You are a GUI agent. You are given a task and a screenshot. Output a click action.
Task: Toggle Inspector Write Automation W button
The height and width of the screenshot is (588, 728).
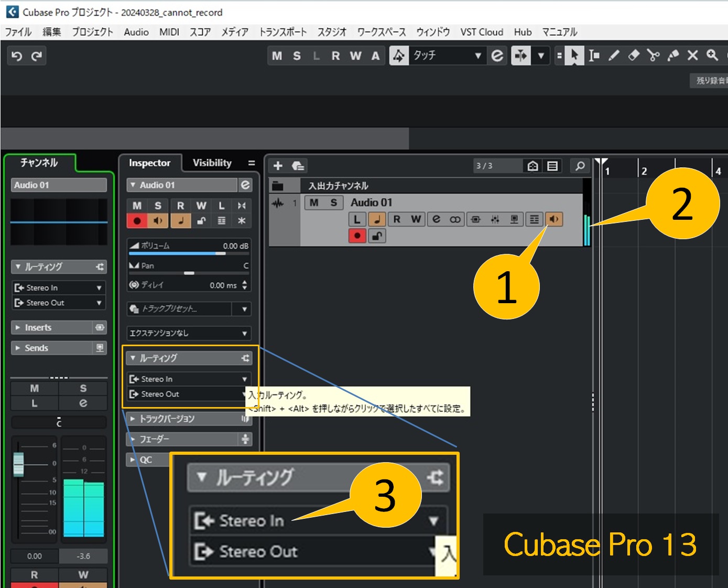[x=201, y=206]
